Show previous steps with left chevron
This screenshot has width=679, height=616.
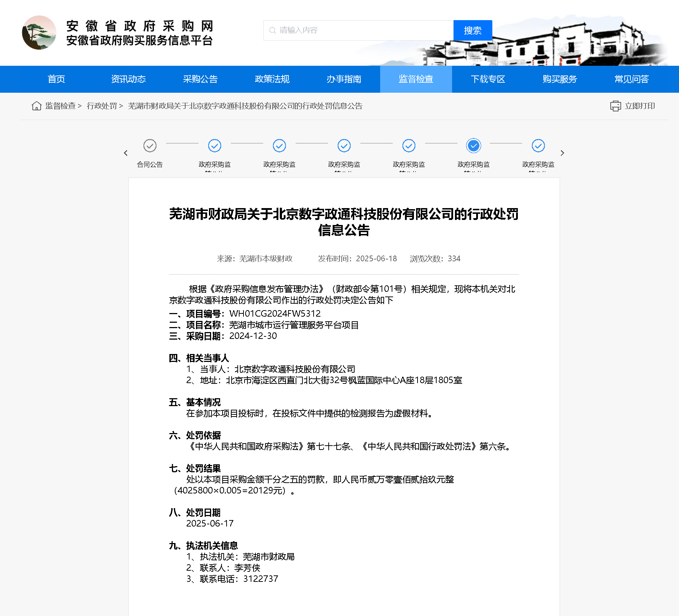click(x=126, y=153)
